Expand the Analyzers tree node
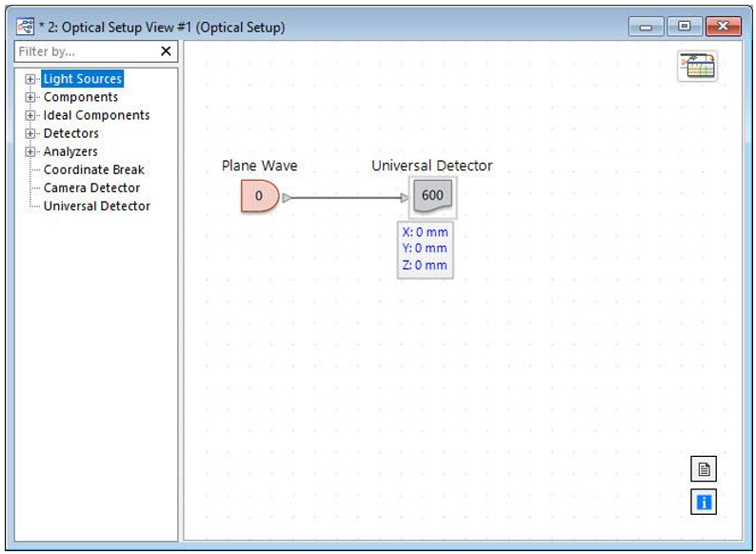The image size is (756, 554). [x=30, y=152]
